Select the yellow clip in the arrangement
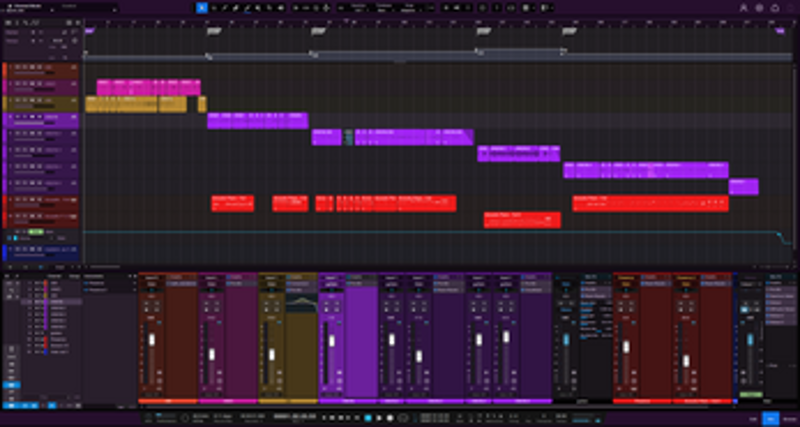Image resolution: width=800 pixels, height=427 pixels. point(140,104)
